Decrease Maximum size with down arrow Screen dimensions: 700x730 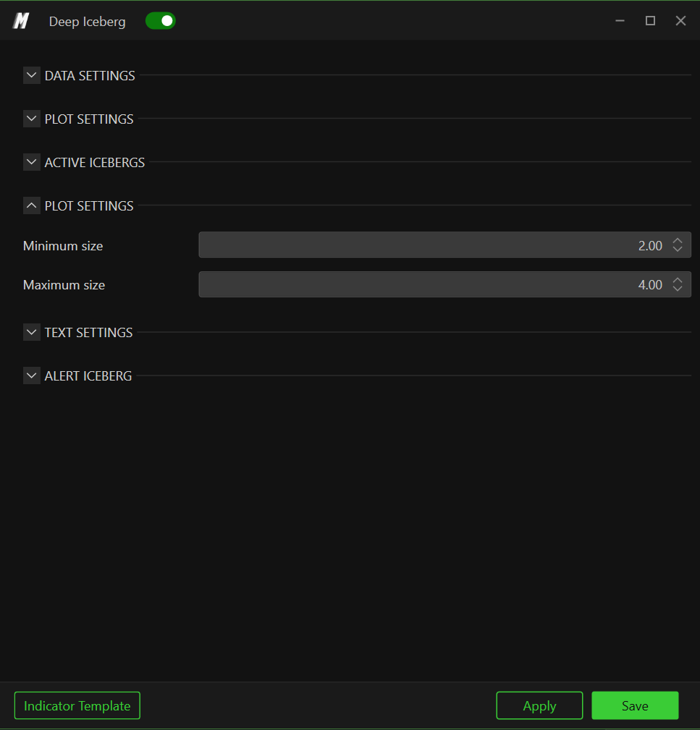pos(678,289)
